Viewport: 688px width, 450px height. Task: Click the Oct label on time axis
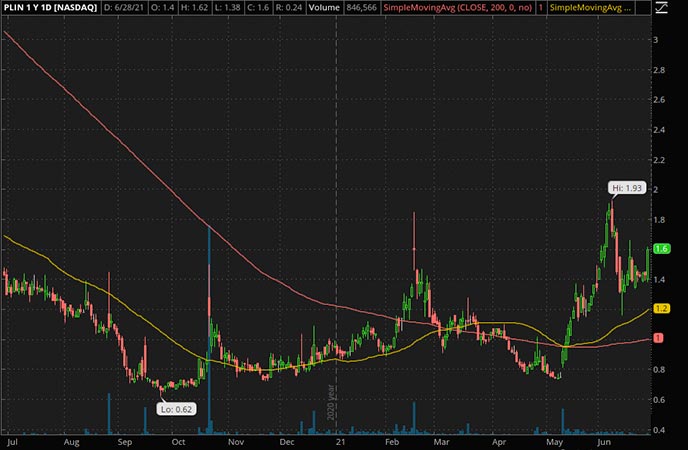pos(178,442)
